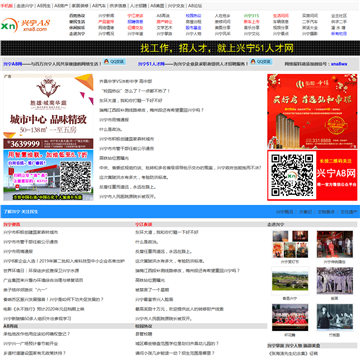Go to 家居装修 in the top bar

[80, 6]
